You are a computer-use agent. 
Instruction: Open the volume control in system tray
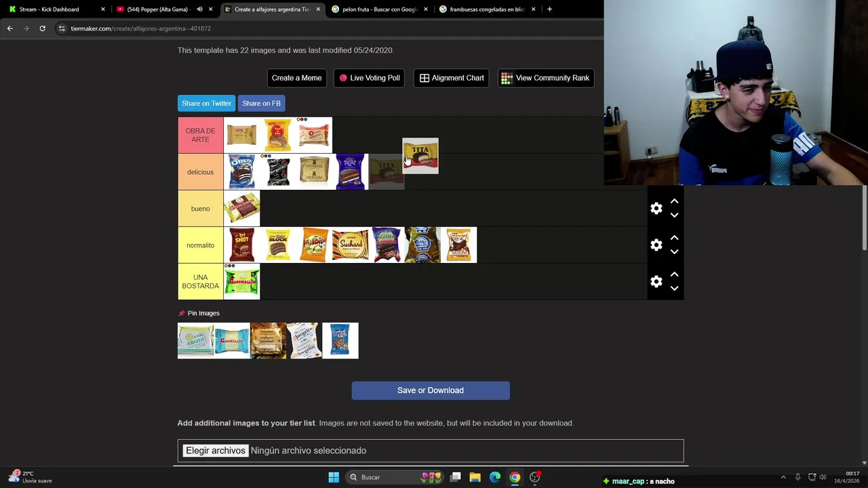[x=823, y=477]
